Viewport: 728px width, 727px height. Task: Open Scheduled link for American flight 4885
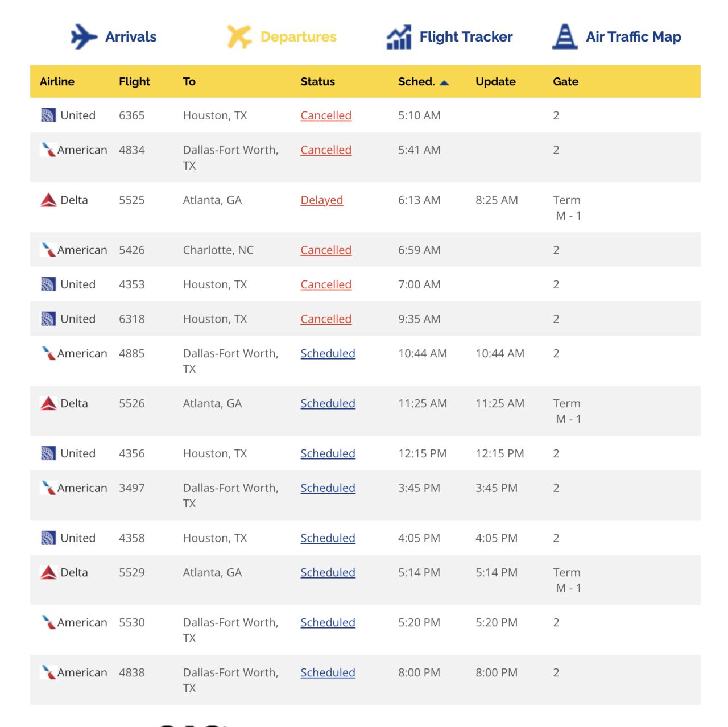[328, 353]
